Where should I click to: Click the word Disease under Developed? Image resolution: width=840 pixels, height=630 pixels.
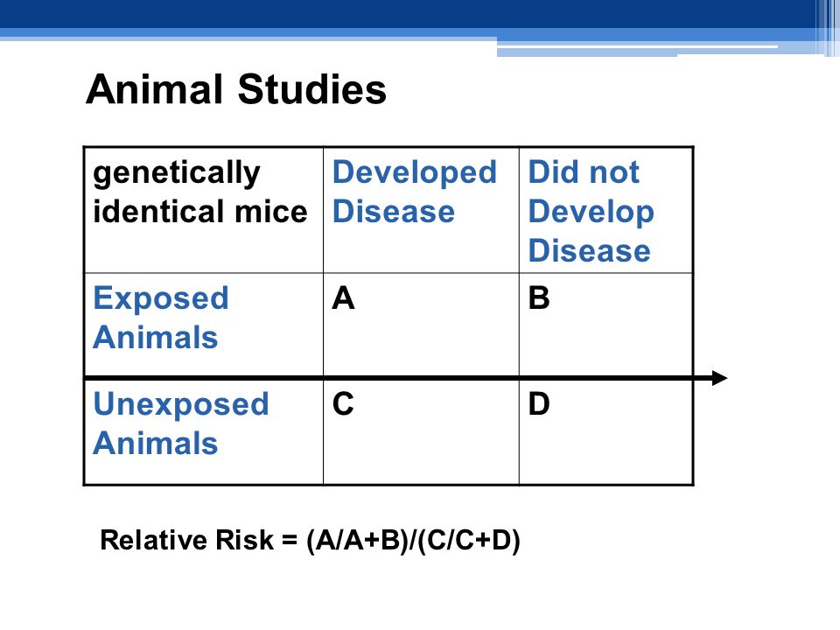coord(394,211)
